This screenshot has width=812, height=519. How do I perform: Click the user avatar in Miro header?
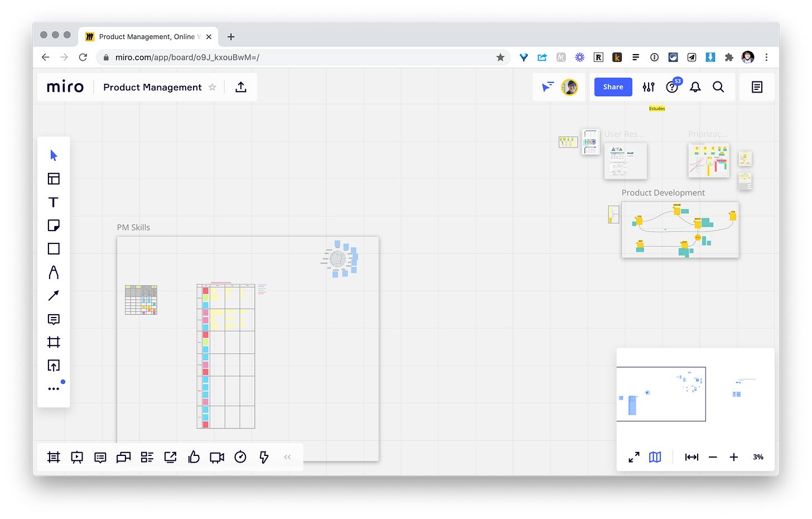(x=569, y=87)
